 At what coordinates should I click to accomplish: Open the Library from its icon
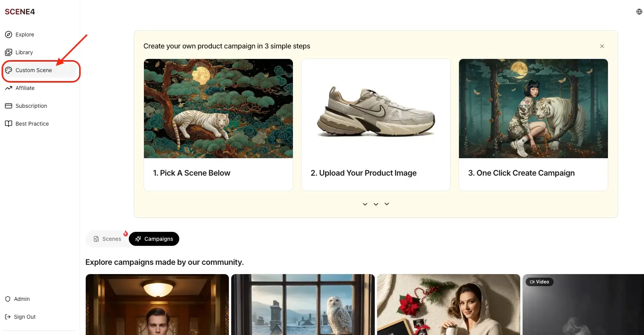[9, 52]
